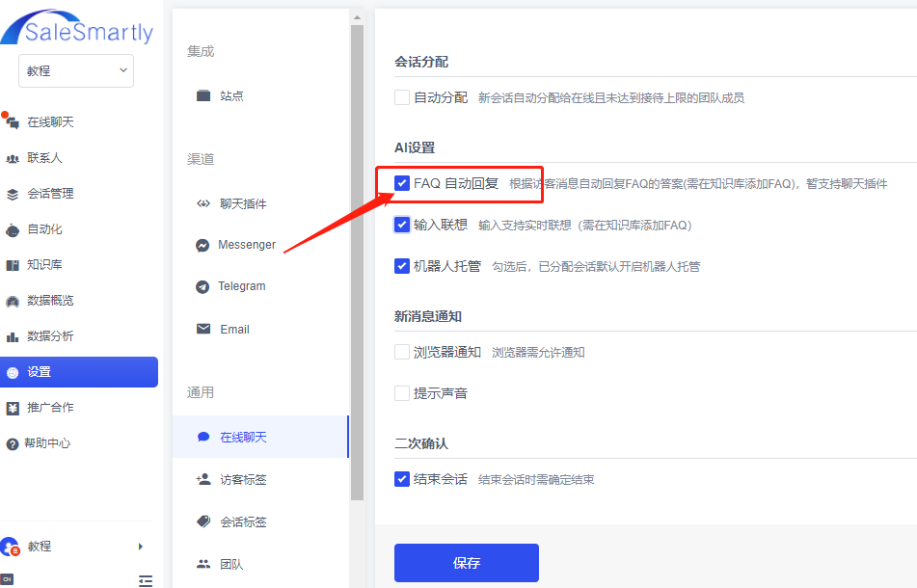Click the SaleSmartly logo
The image size is (917, 588).
77,27
